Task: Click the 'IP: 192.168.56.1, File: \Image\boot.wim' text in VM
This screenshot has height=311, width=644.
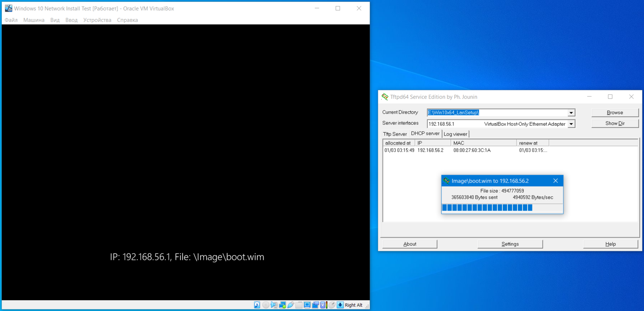Action: 187,257
